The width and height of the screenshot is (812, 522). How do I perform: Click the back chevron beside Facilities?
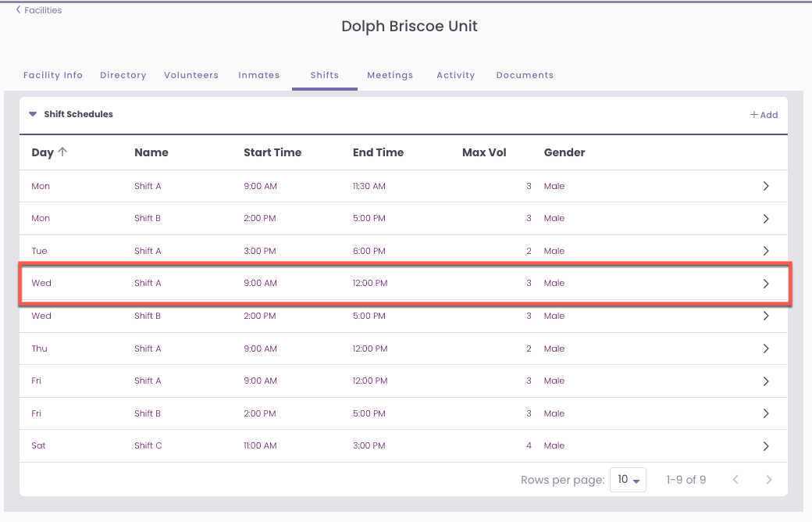pyautogui.click(x=18, y=9)
